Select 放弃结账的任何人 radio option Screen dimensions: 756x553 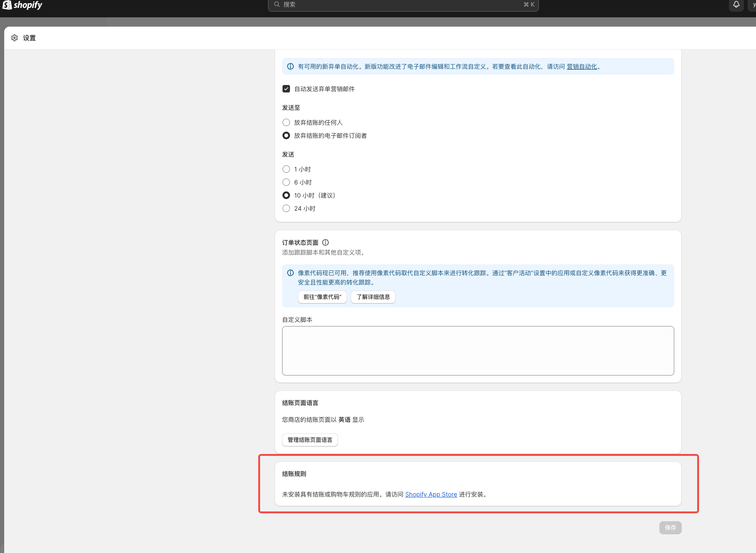point(286,122)
